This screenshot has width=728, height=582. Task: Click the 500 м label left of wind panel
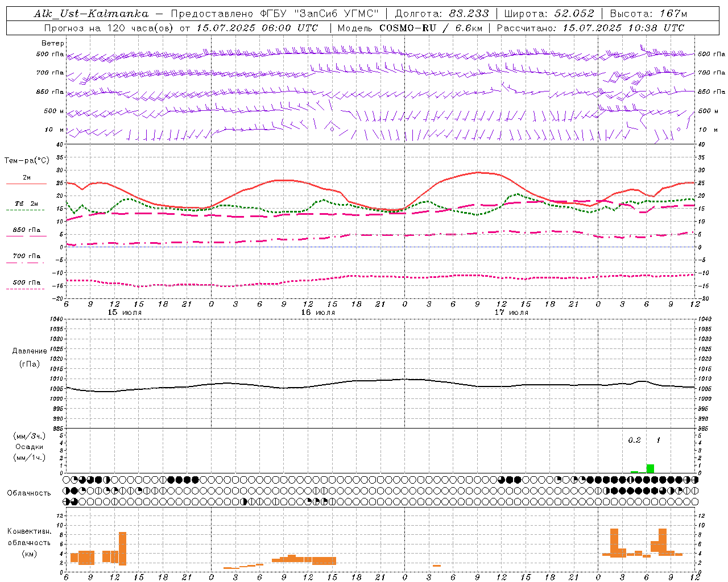(x=54, y=111)
